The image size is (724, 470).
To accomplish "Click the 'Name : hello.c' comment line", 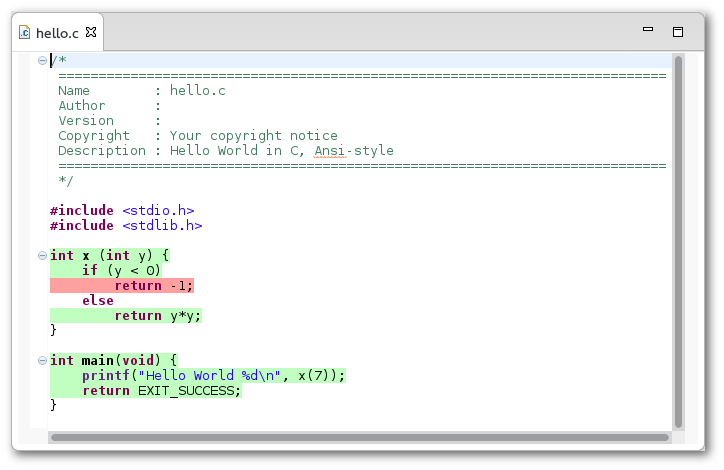I will (x=142, y=90).
